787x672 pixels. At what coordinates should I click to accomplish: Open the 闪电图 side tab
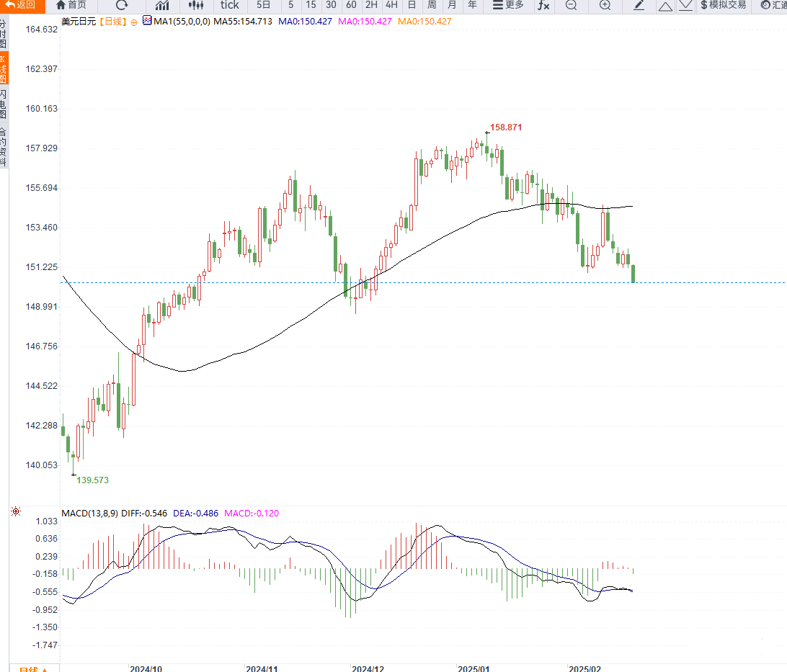click(x=4, y=104)
